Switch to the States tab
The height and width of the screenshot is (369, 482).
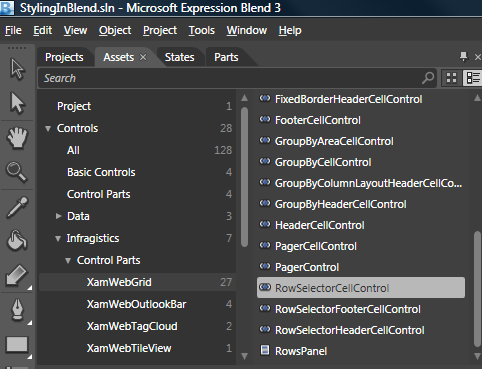click(x=180, y=57)
